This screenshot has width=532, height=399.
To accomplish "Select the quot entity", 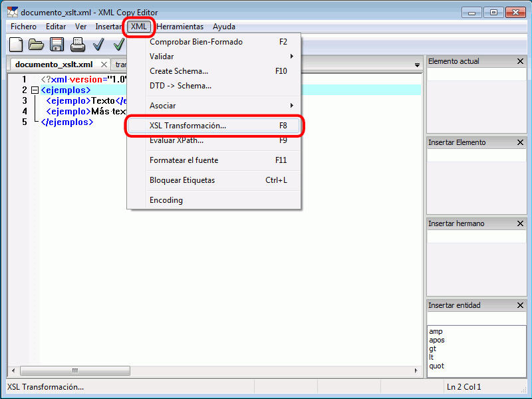I will pos(437,366).
